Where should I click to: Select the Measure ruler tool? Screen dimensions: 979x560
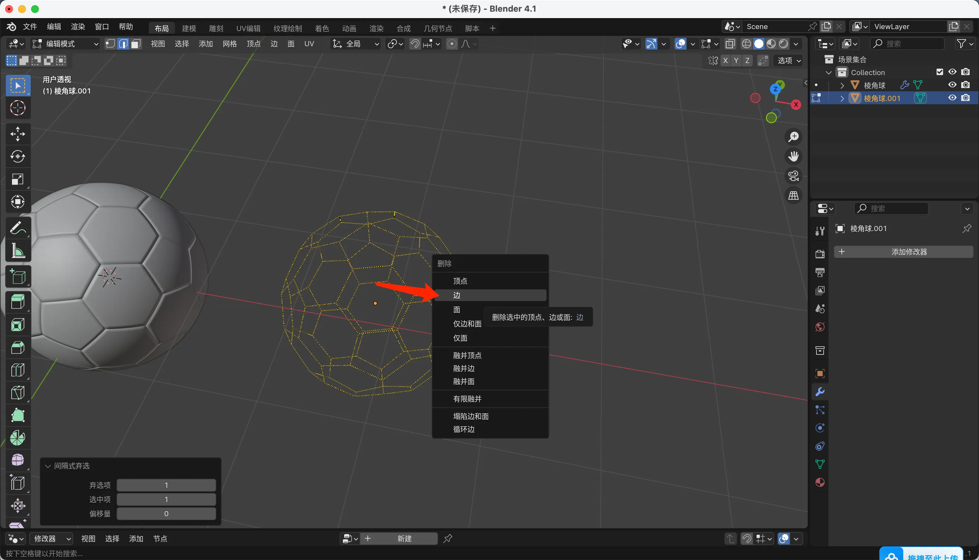(18, 251)
